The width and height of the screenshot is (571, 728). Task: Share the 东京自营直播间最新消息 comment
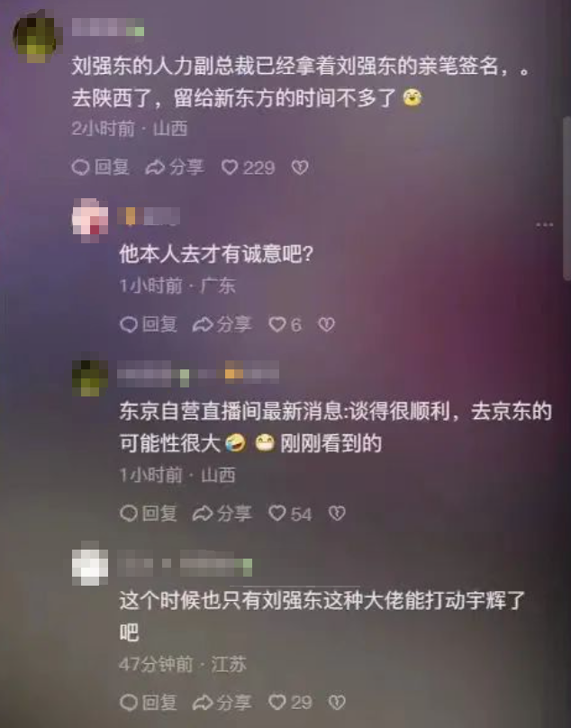(x=222, y=513)
